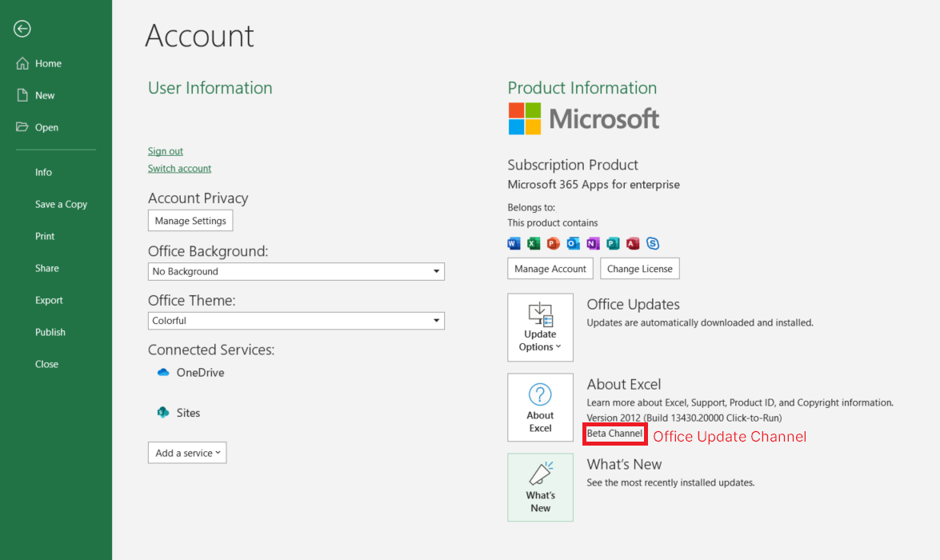Viewport: 940px width, 560px height.
Task: Click the Beta Channel text
Action: (614, 434)
